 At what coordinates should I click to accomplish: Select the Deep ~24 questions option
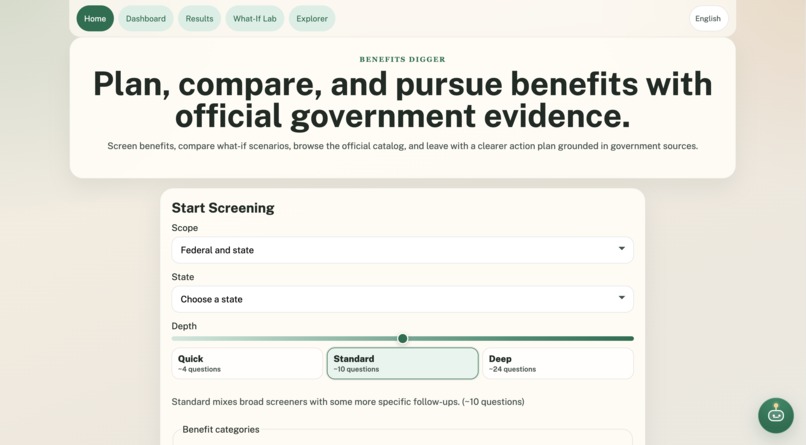558,363
